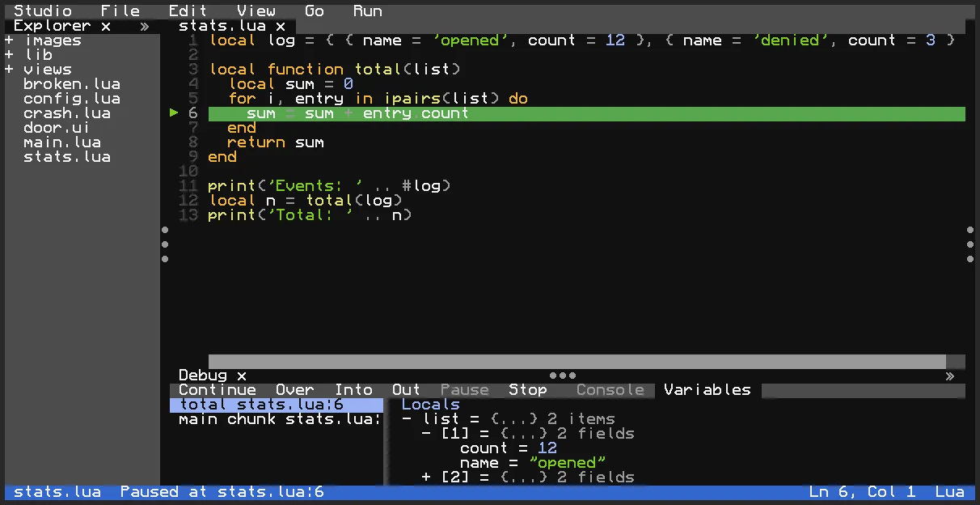Click the 'local sum = 0' line
This screenshot has height=505, width=980.
point(290,84)
